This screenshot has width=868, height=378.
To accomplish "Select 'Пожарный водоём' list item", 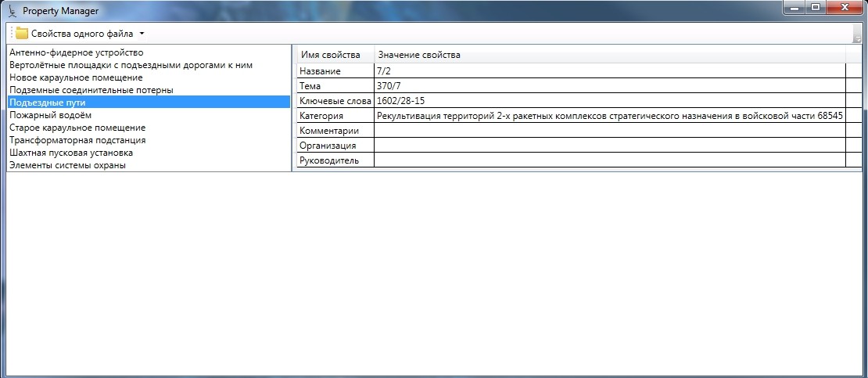I will (149, 115).
